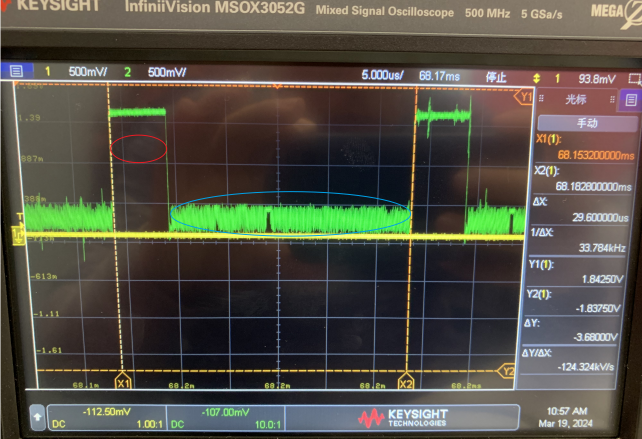
Task: Select the Y2(1) value -1.83750V
Action: 598,308
